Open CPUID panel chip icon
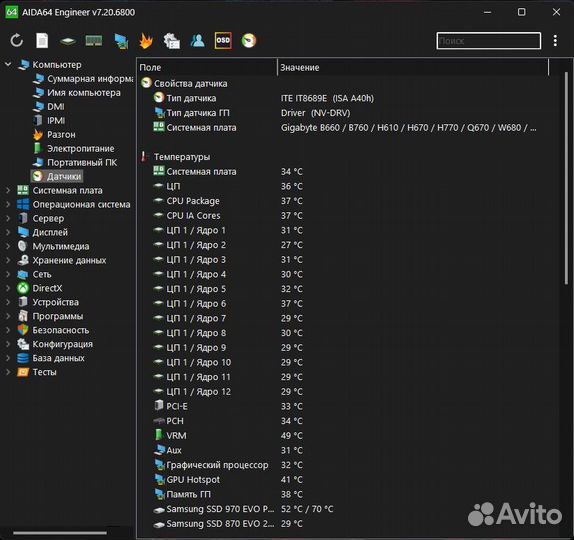The image size is (574, 540). pos(68,41)
